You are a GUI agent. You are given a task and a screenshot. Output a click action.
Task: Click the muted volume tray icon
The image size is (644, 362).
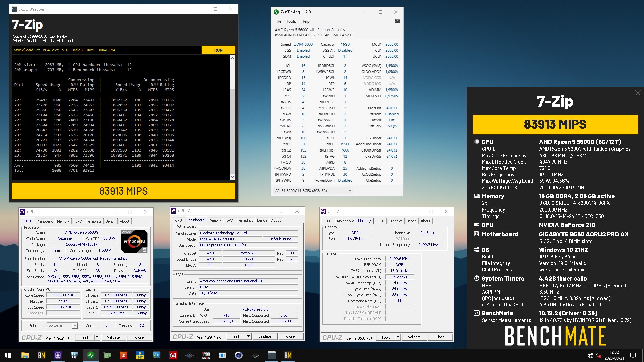click(x=599, y=355)
